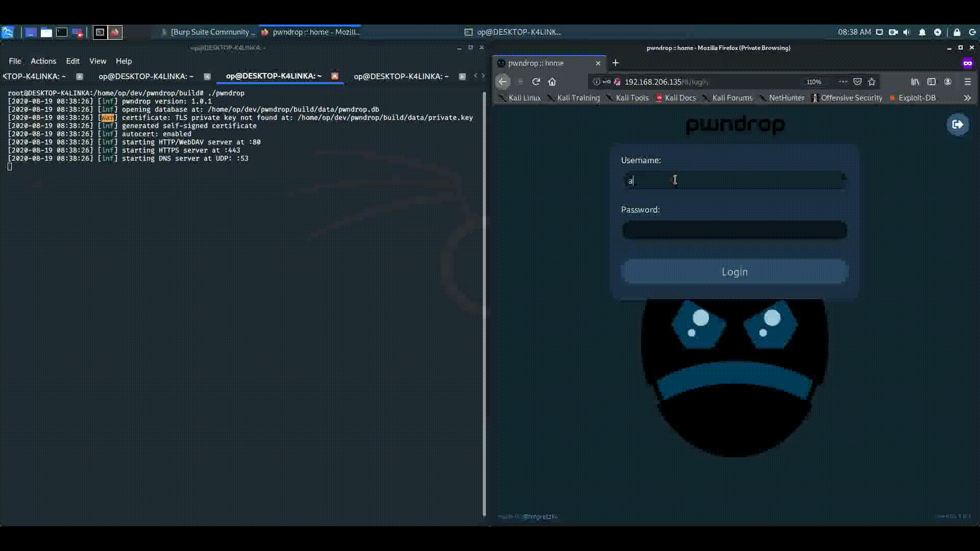Click the Login button on pwndrop
The image size is (980, 551).
click(x=734, y=271)
